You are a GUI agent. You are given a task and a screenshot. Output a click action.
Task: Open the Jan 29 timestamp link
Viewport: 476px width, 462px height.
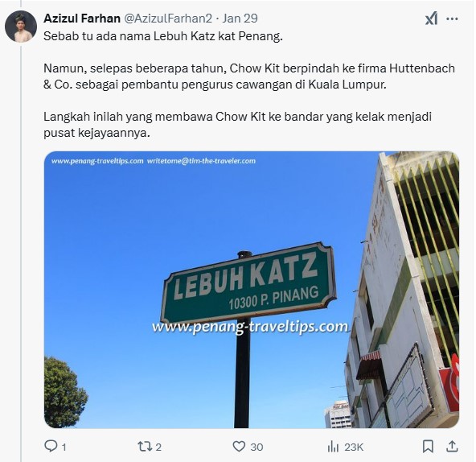coord(240,19)
